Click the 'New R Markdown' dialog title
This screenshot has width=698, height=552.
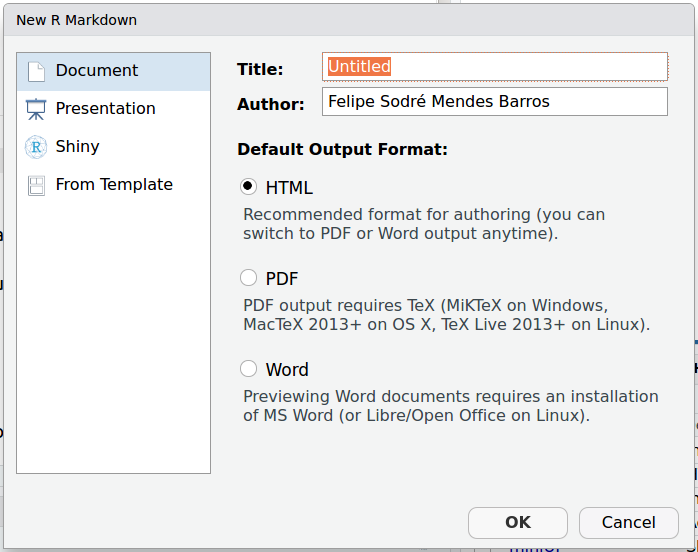point(77,20)
